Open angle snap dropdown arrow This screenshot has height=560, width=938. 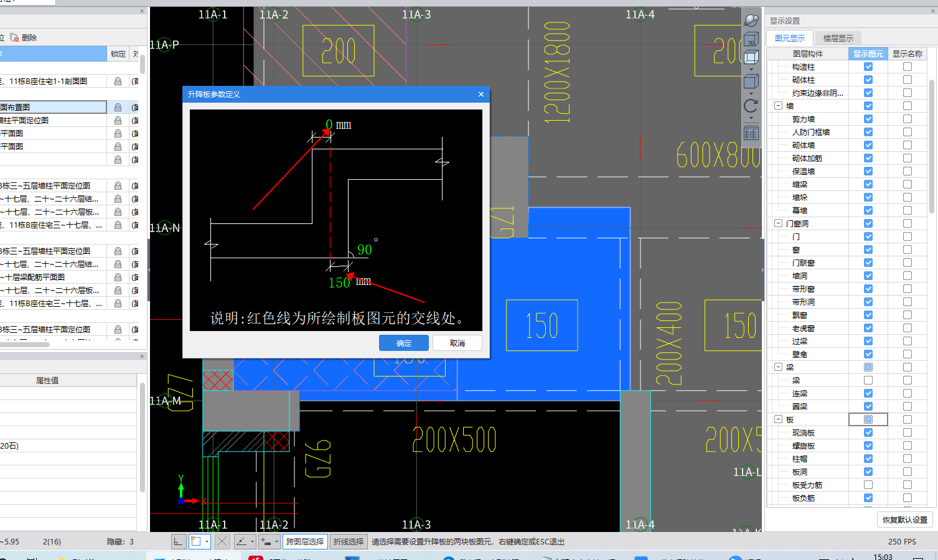252,541
